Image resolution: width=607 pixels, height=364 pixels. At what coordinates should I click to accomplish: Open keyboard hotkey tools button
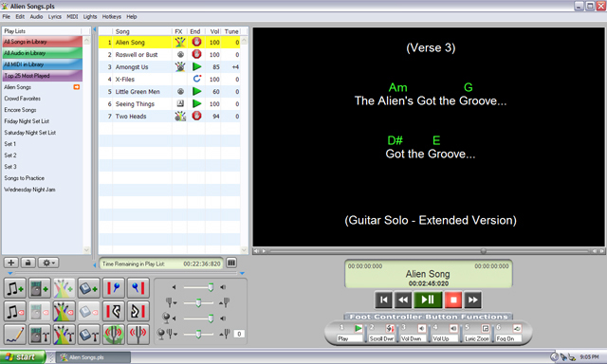[x=88, y=335]
